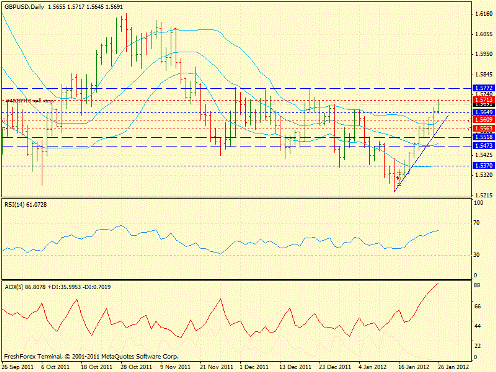This screenshot has height=372, width=496.
Task: Click the 26 Jan 2012 date label
Action: pos(453,367)
